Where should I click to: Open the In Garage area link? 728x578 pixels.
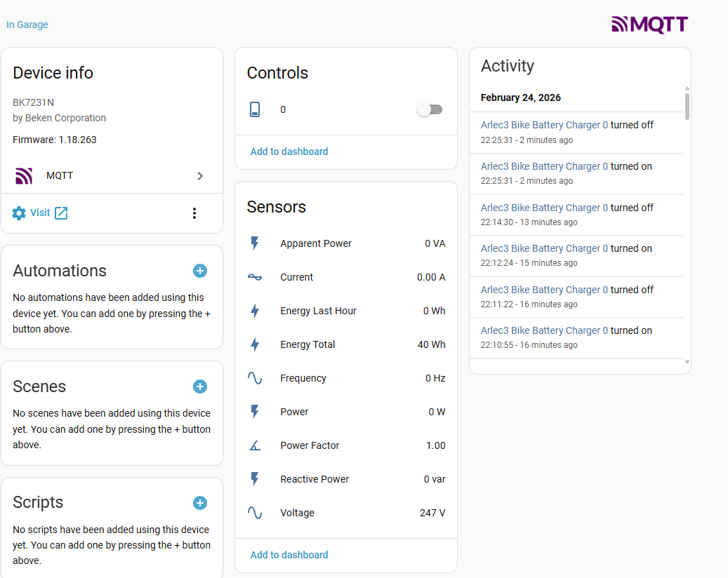pos(27,25)
